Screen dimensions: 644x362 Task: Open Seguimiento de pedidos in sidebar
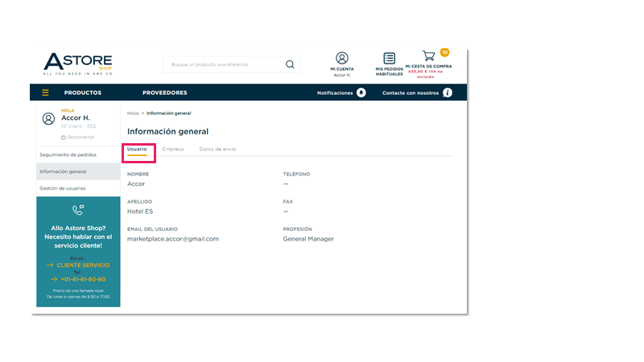click(x=78, y=154)
